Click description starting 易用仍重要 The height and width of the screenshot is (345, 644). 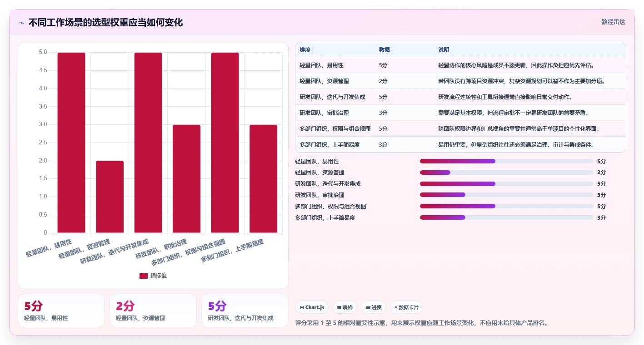point(516,145)
